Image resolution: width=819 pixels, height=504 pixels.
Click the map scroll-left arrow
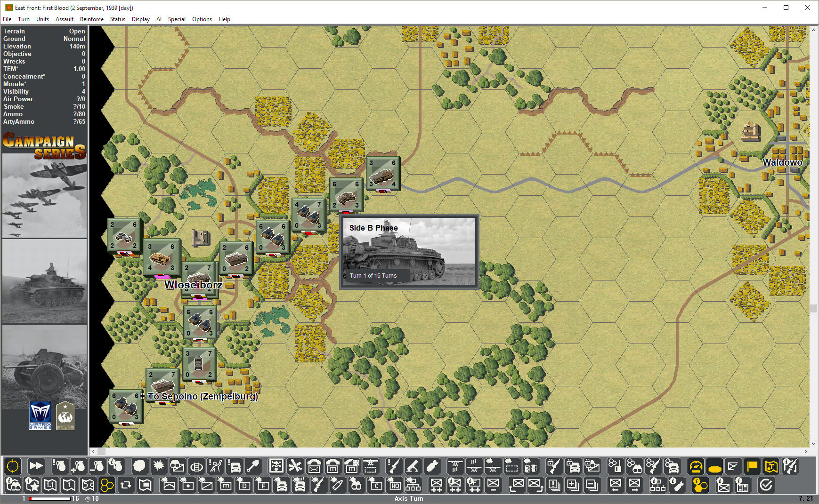(93, 451)
